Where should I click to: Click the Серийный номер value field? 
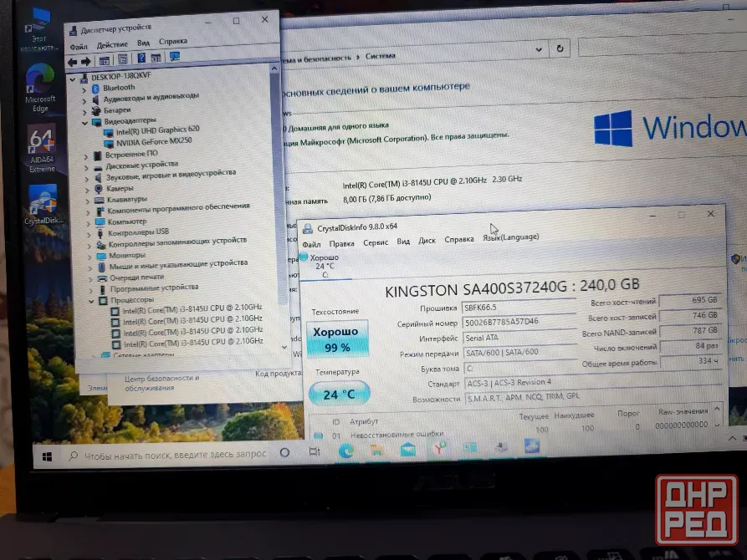519,322
